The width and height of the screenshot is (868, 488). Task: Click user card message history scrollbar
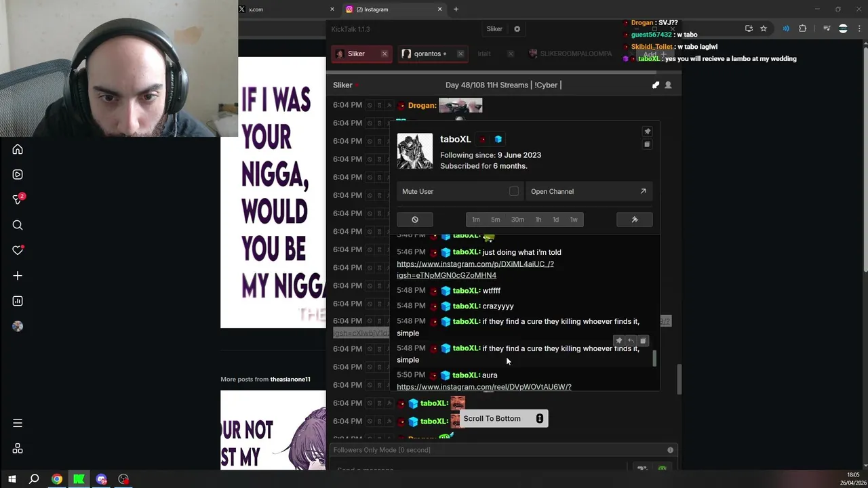coord(655,359)
